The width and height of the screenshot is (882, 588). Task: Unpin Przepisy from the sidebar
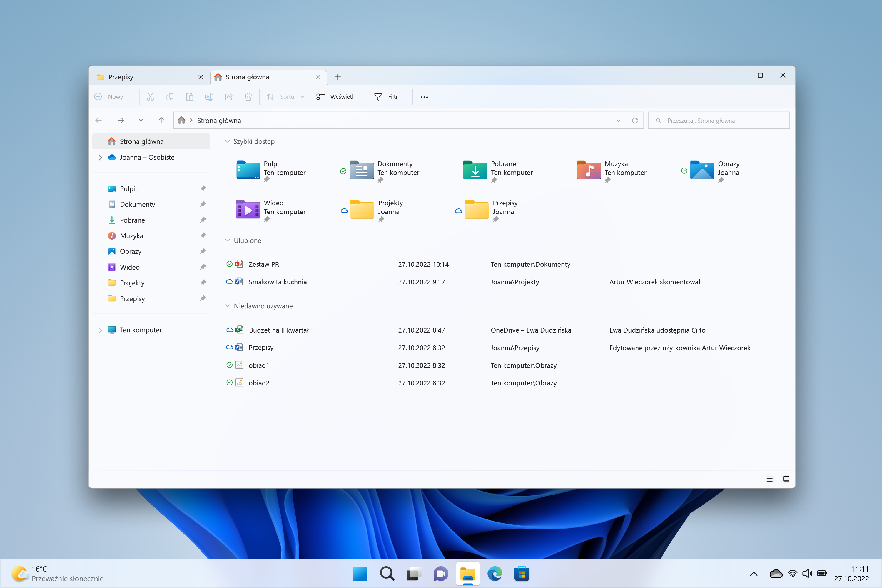click(203, 298)
